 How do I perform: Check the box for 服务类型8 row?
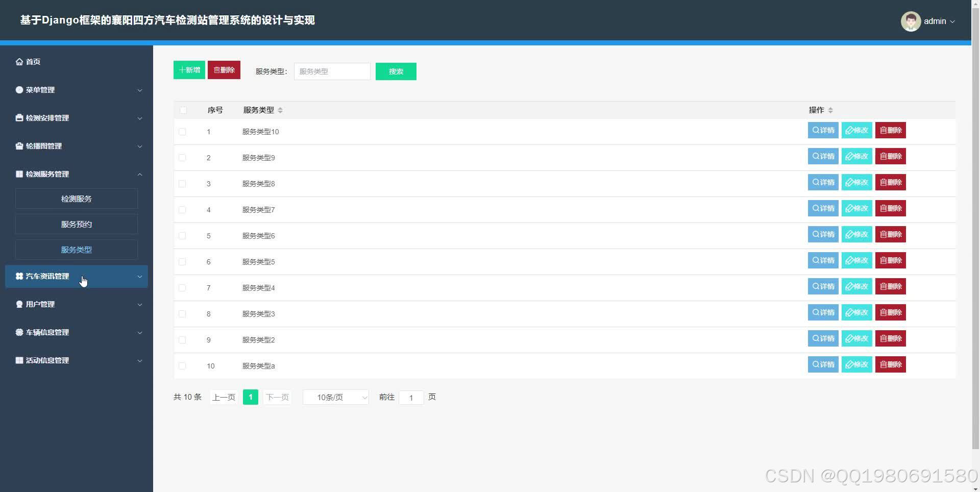pos(182,184)
